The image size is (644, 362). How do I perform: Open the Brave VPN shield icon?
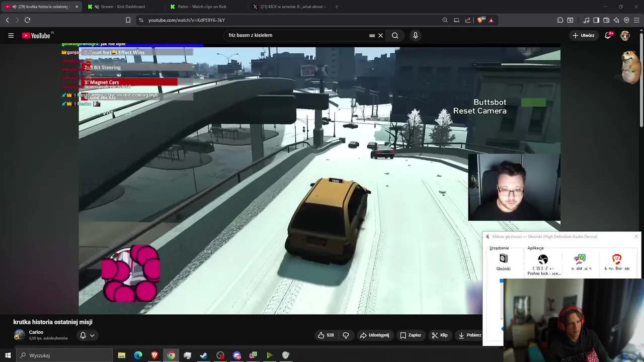626,20
